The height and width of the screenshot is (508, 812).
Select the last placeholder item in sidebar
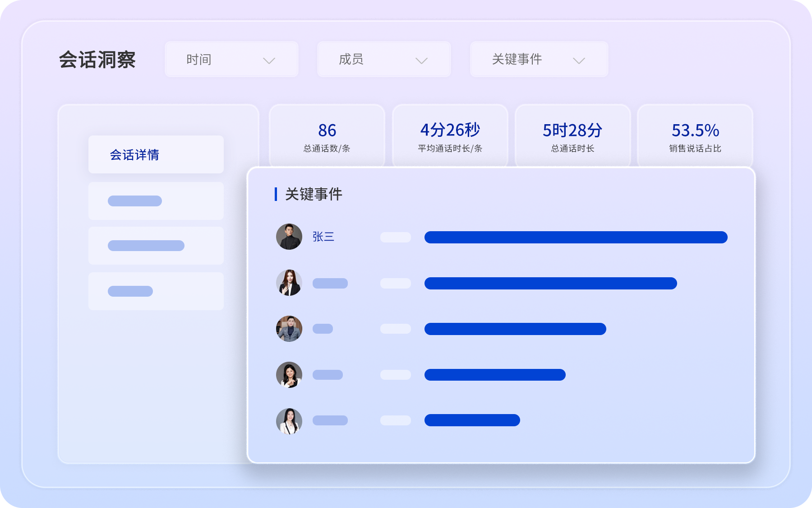pyautogui.click(x=156, y=291)
